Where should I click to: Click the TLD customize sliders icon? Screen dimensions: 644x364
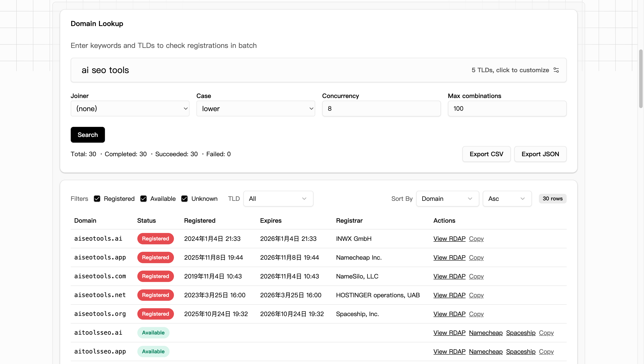556,70
